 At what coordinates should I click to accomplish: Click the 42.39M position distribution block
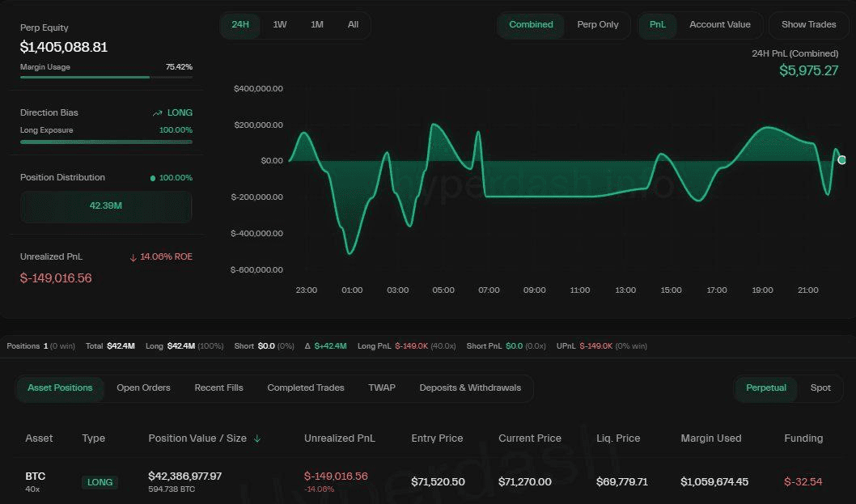click(106, 206)
